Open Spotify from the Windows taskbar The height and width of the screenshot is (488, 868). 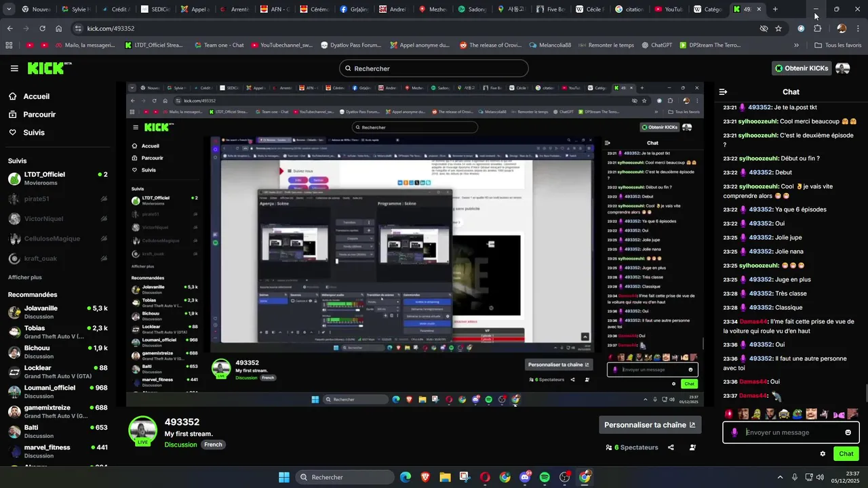pyautogui.click(x=545, y=477)
